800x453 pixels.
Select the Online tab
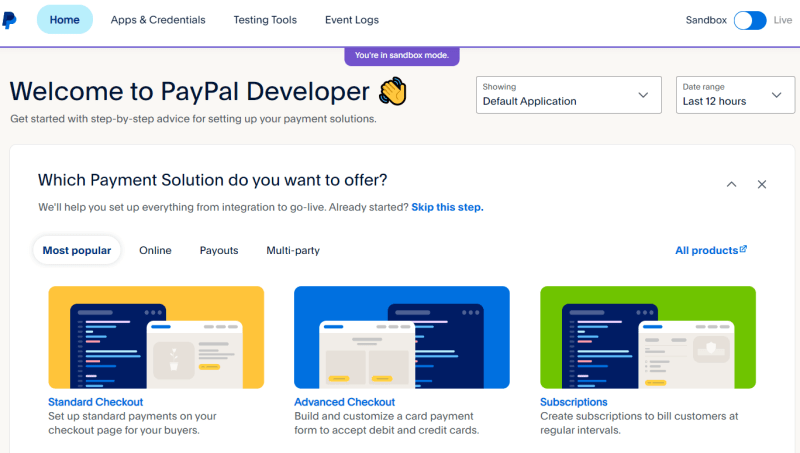coord(156,250)
